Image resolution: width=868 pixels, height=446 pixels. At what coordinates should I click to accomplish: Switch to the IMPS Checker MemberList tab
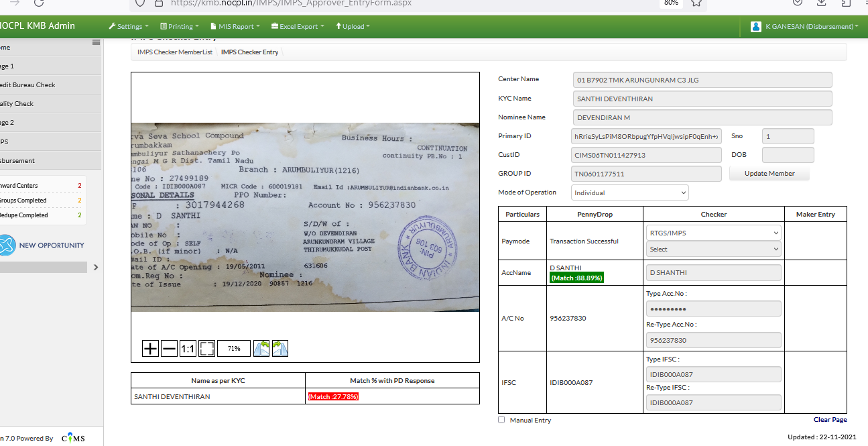[x=175, y=52]
